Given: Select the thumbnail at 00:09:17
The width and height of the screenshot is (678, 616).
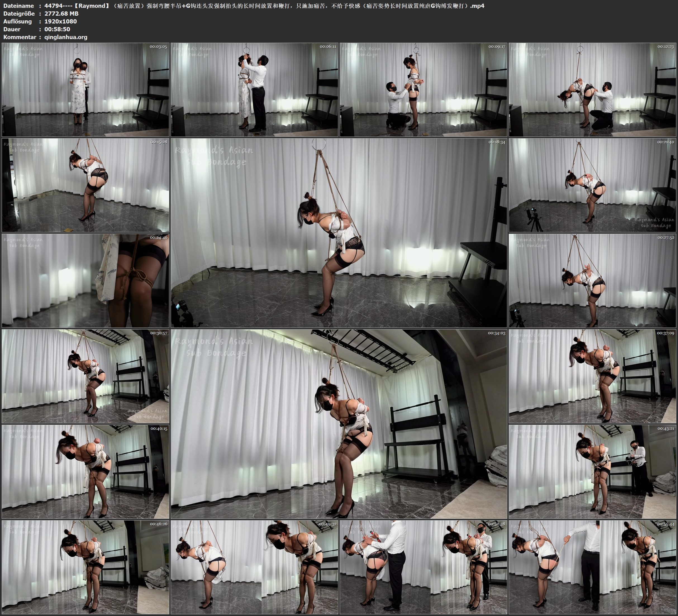Looking at the screenshot, I should 423,89.
